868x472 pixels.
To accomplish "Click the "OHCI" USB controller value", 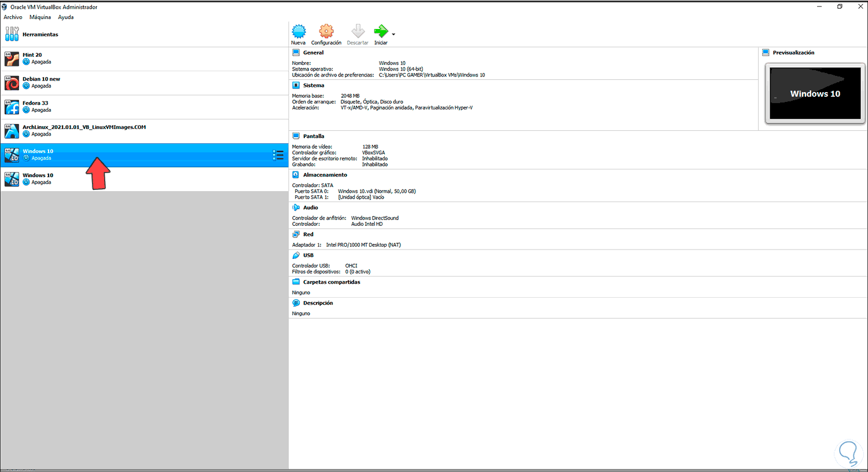I will (x=351, y=266).
